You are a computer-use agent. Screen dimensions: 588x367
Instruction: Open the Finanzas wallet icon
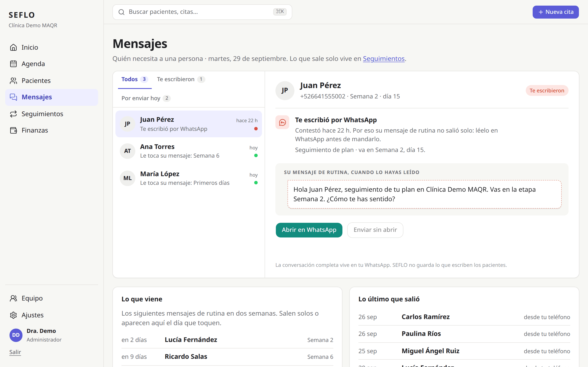[13, 130]
